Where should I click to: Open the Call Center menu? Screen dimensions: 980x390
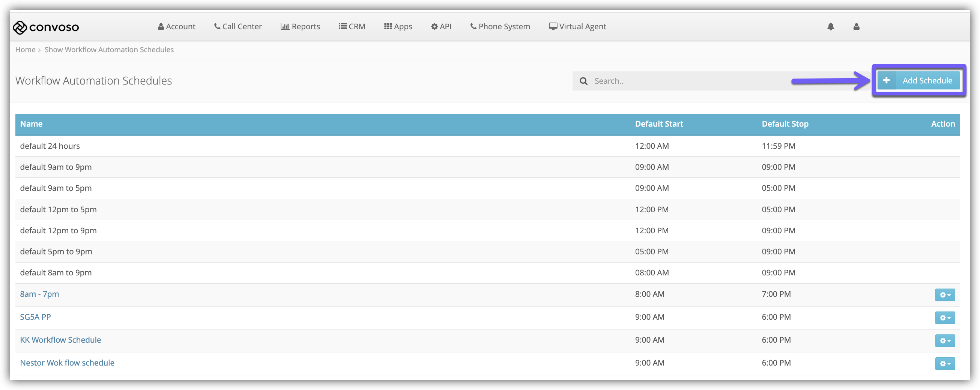pos(238,27)
